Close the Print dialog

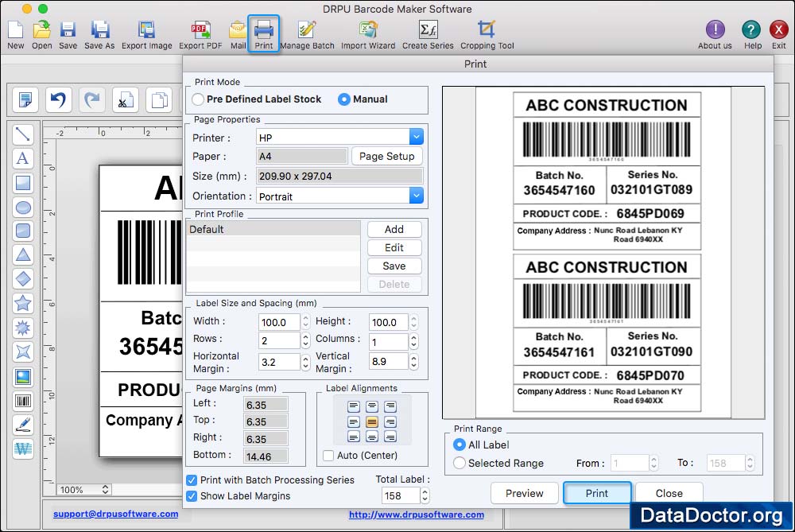pyautogui.click(x=669, y=493)
